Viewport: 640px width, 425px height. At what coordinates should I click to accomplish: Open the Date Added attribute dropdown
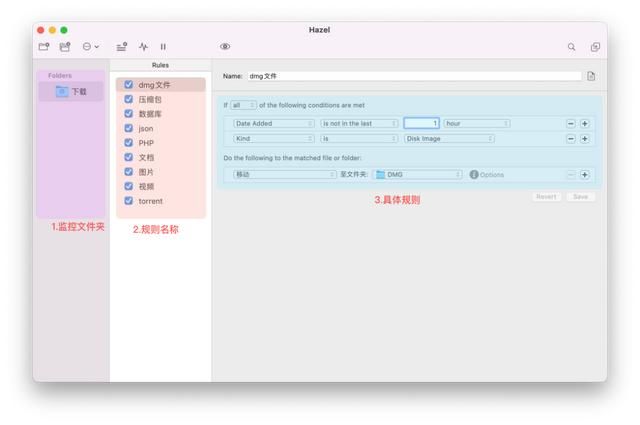(x=273, y=123)
